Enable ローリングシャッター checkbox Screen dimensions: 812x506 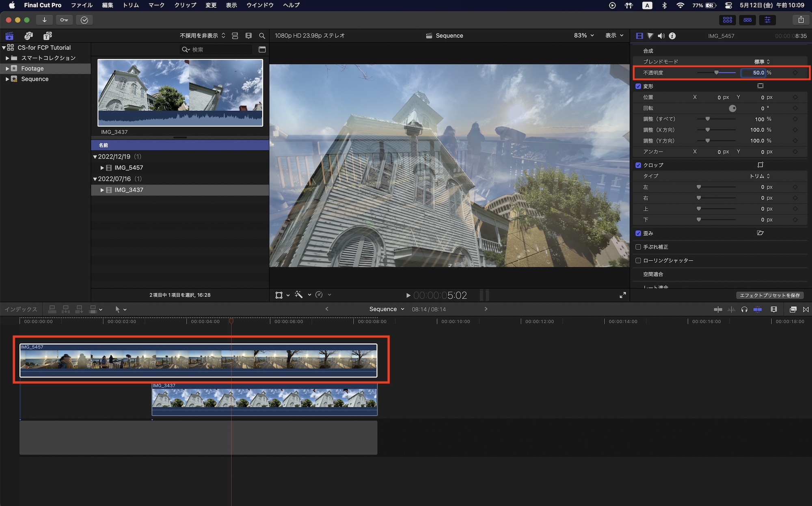click(638, 260)
